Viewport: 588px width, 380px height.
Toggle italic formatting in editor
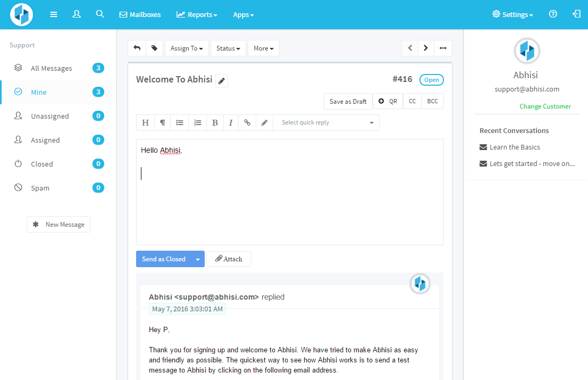(231, 123)
